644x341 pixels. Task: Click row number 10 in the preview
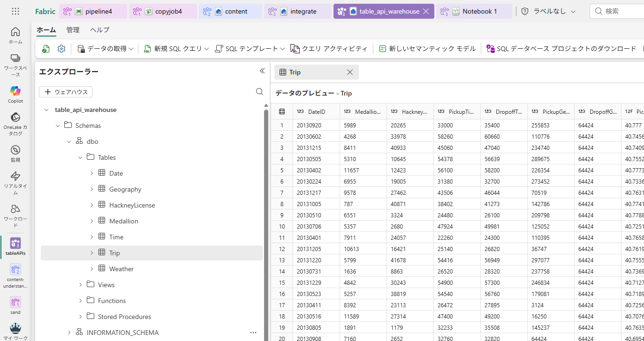282,227
